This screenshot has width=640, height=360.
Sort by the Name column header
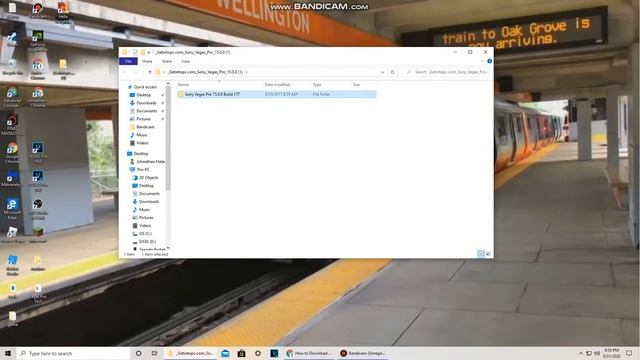pyautogui.click(x=183, y=84)
